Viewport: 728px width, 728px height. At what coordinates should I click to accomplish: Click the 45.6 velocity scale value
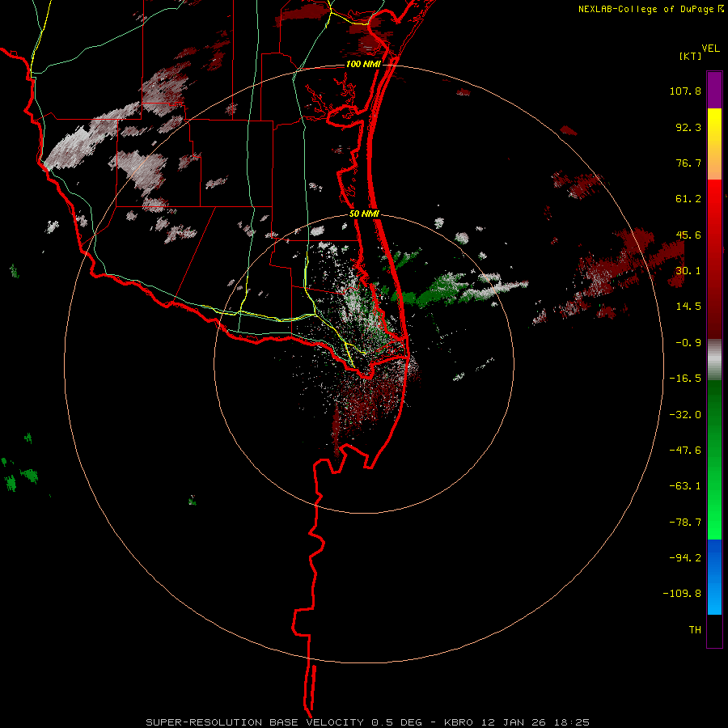click(688, 235)
